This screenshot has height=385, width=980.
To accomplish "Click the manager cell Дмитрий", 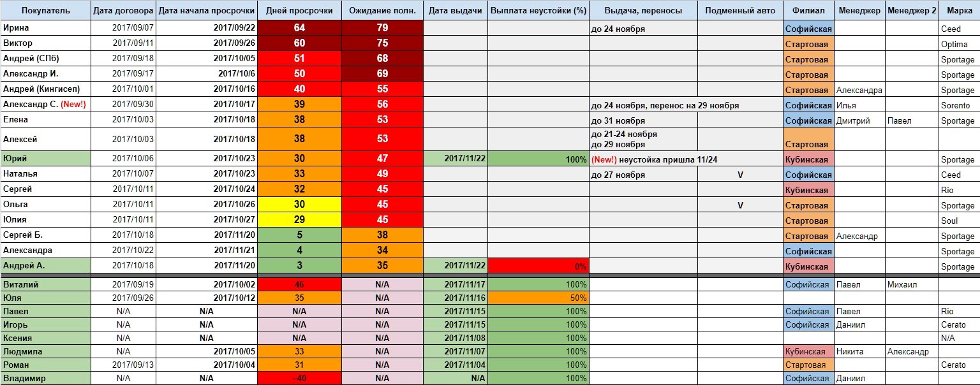I will click(x=859, y=120).
